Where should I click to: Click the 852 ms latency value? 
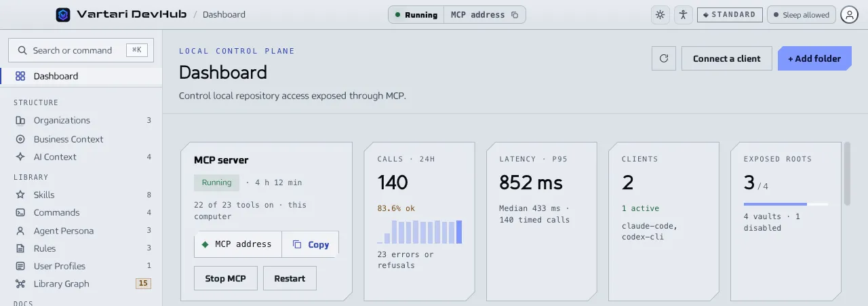point(531,183)
